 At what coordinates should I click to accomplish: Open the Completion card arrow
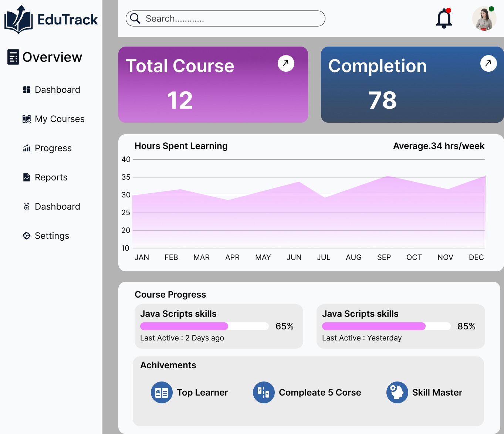(x=488, y=63)
